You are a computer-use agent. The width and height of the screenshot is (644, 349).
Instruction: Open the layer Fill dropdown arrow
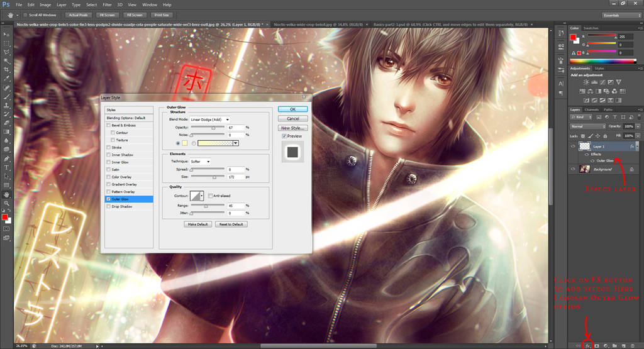pos(638,136)
